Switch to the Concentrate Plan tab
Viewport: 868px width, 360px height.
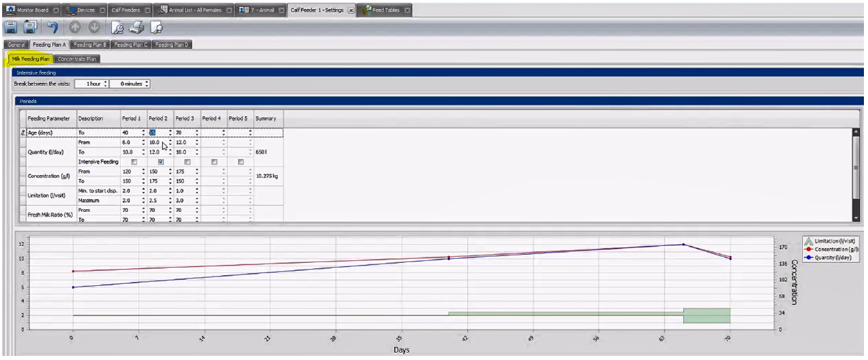[x=77, y=59]
